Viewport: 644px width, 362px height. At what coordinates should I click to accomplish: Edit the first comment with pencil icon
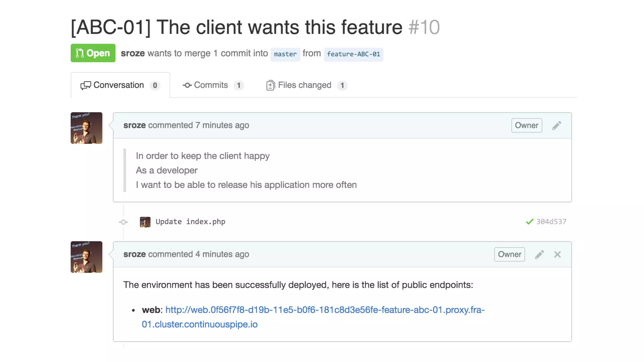pyautogui.click(x=556, y=126)
